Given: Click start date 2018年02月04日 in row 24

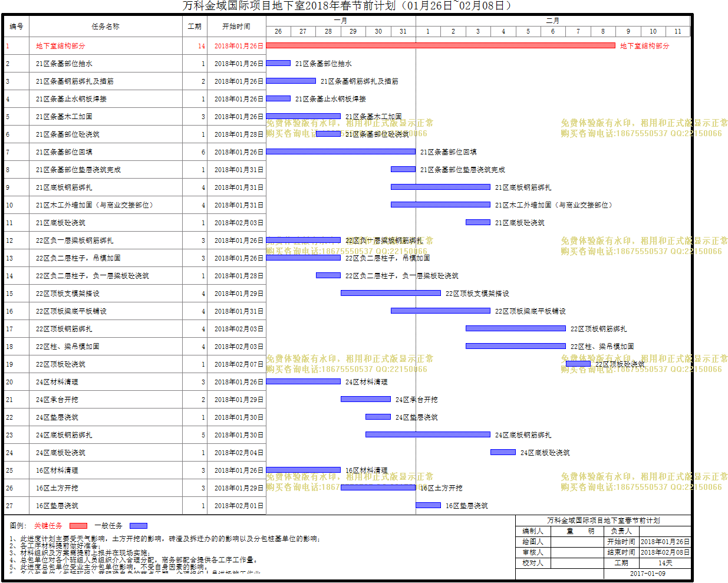Looking at the screenshot, I should 239,453.
